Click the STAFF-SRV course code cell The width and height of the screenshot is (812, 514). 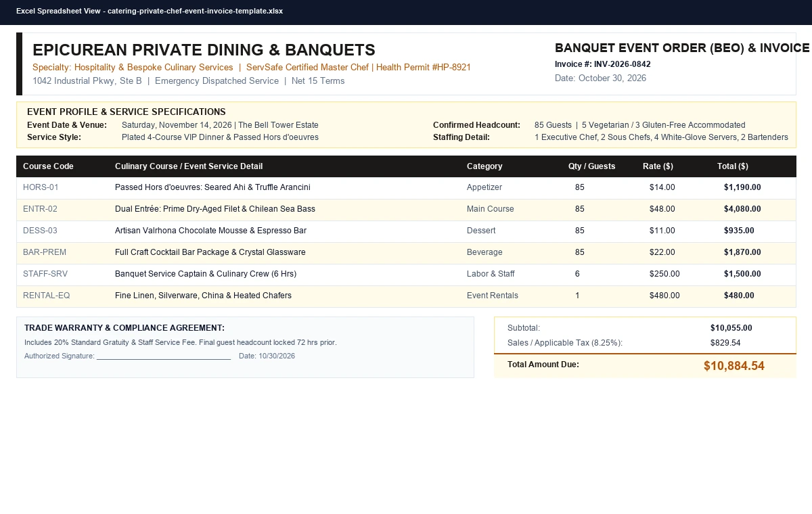(x=45, y=274)
